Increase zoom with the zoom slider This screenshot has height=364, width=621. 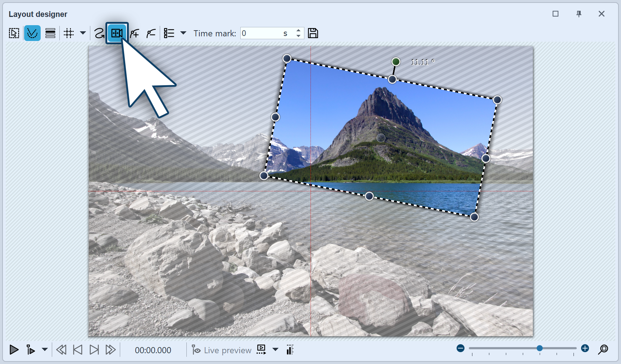pyautogui.click(x=585, y=348)
